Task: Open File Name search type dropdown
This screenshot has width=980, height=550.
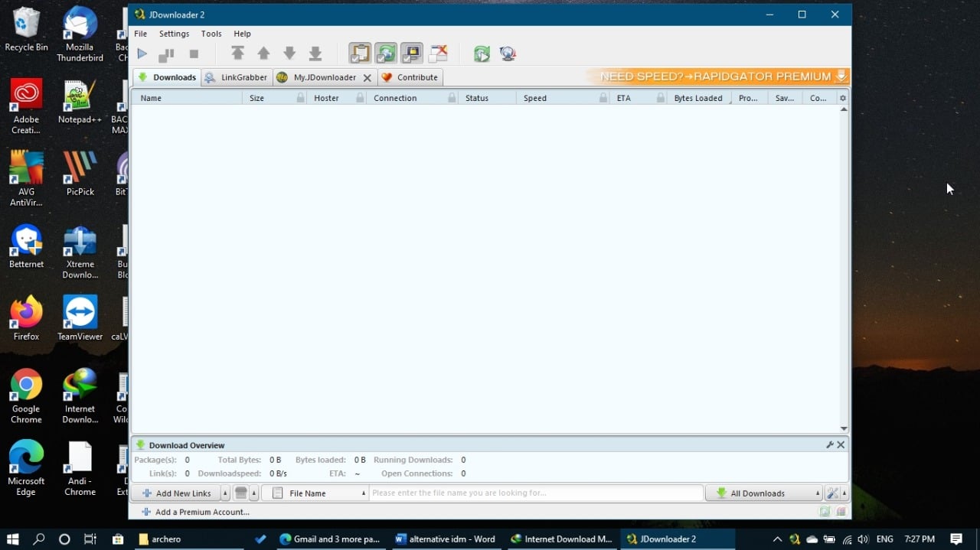Action: tap(315, 493)
